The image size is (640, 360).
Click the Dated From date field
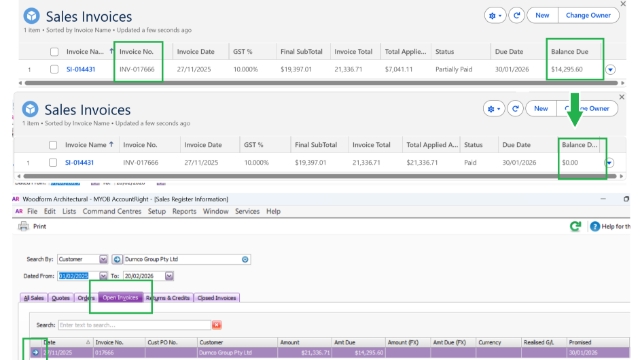[x=78, y=276]
